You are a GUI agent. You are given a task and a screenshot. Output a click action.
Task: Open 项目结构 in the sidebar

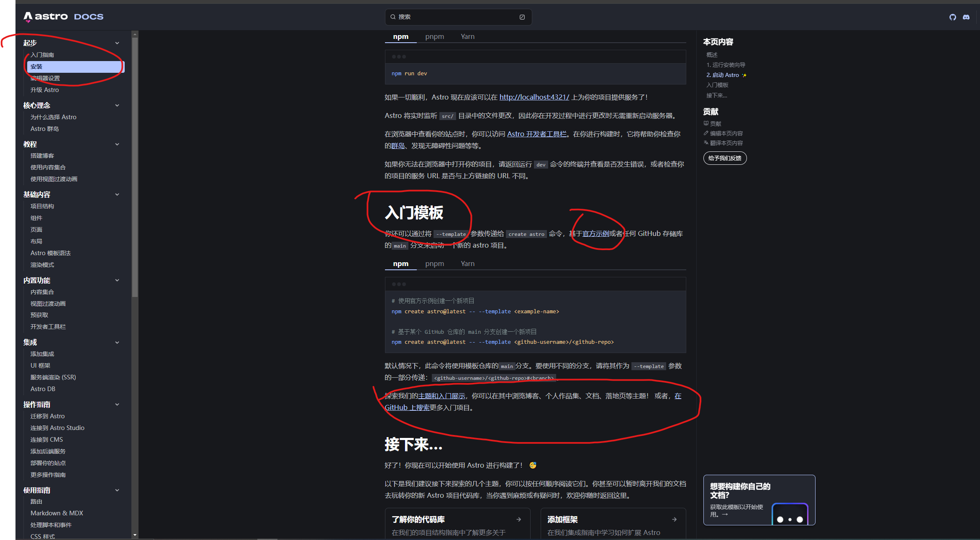pos(42,206)
